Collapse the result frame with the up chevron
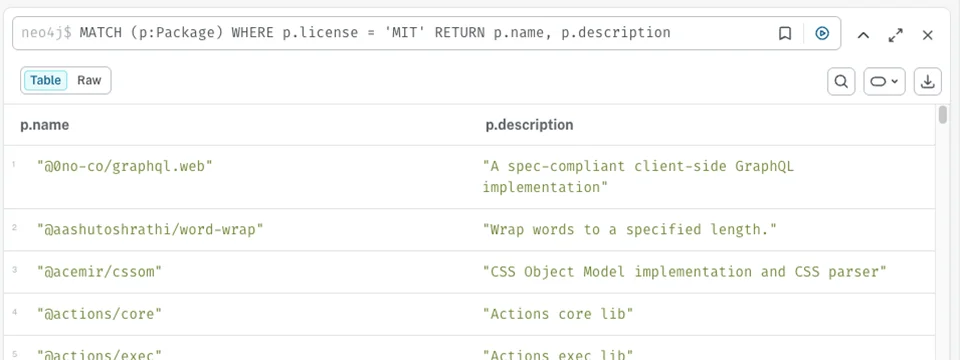960x360 pixels. (863, 36)
